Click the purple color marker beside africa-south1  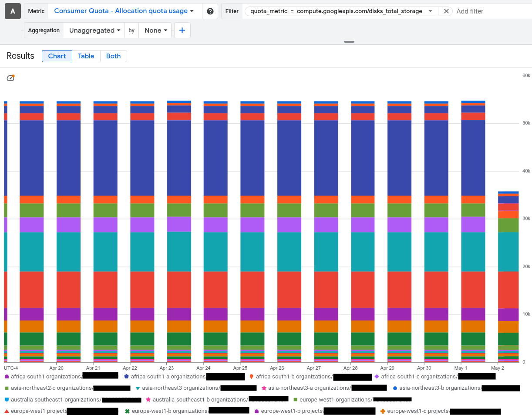click(6, 376)
